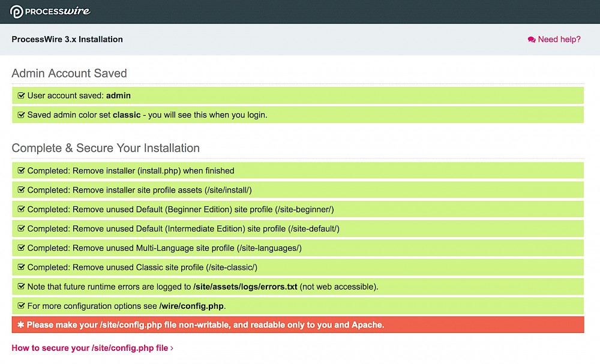Click the green 'User account saved' status bar
The height and width of the screenshot is (364, 600).
click(x=298, y=95)
